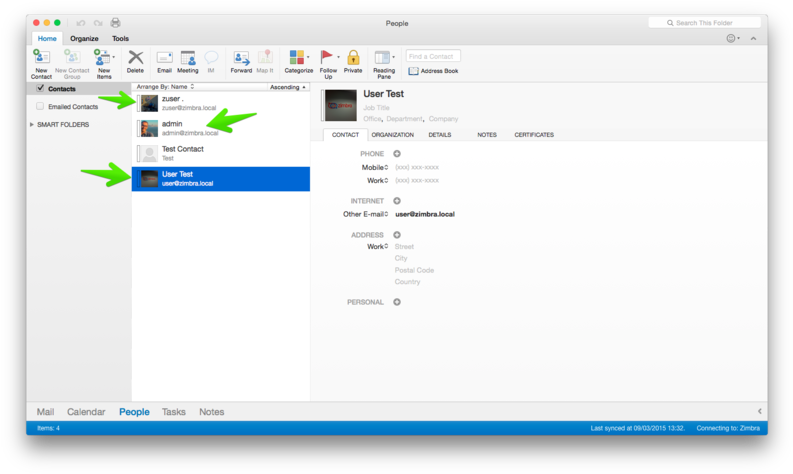Open the Organization tab of contact
Viewport: 793px width, 474px height.
point(392,134)
